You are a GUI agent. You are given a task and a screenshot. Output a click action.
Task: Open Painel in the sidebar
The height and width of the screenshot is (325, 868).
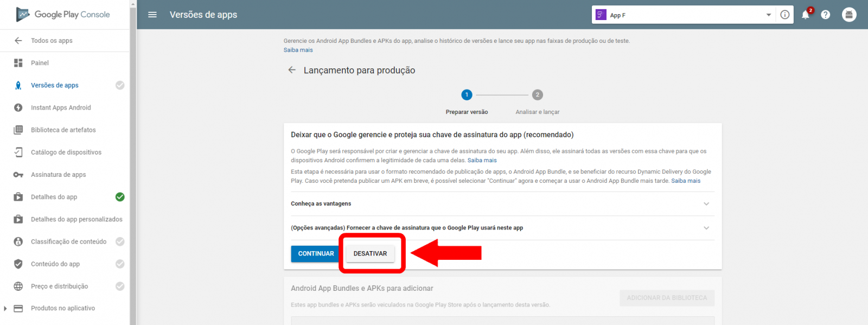[40, 63]
